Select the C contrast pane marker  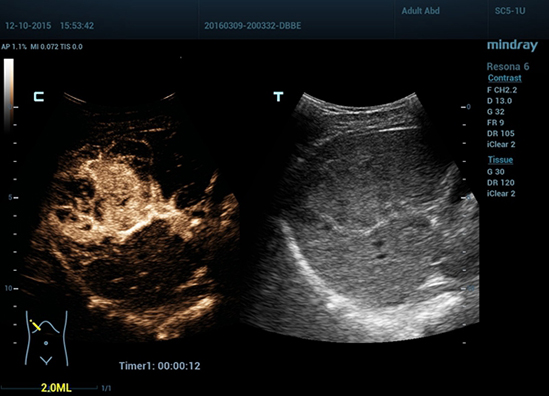39,97
